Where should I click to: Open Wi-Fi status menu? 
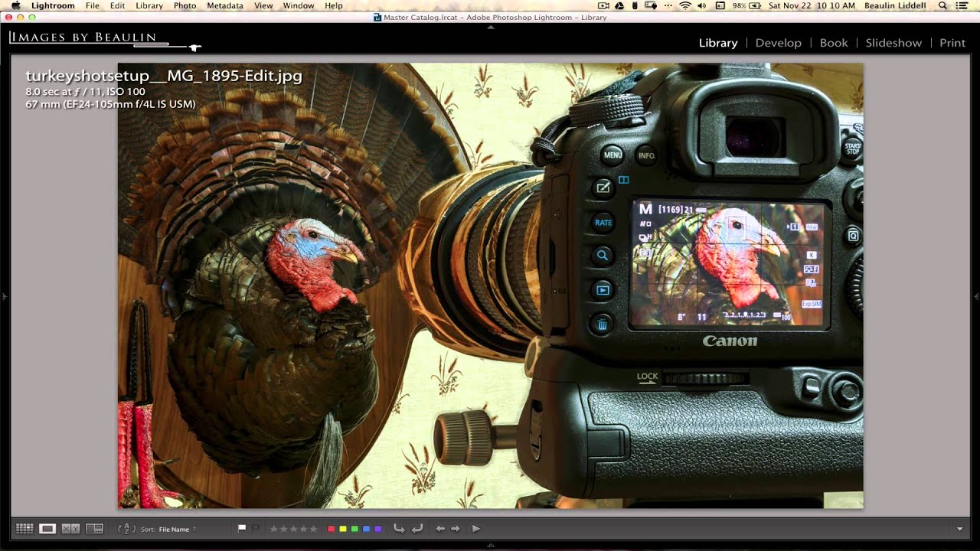point(685,5)
